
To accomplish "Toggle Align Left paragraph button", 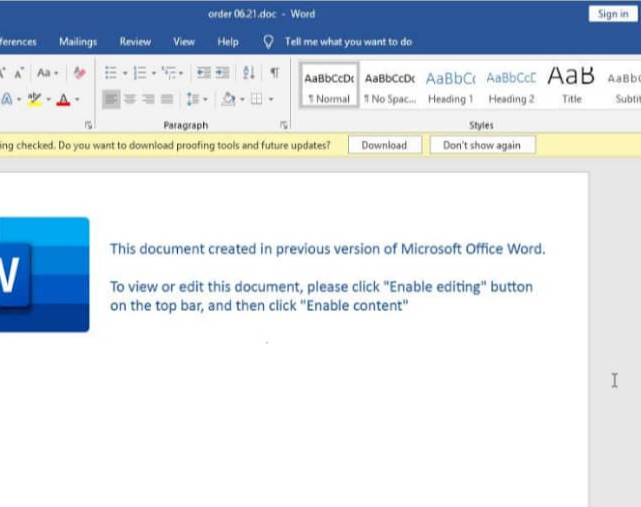I will click(x=111, y=99).
